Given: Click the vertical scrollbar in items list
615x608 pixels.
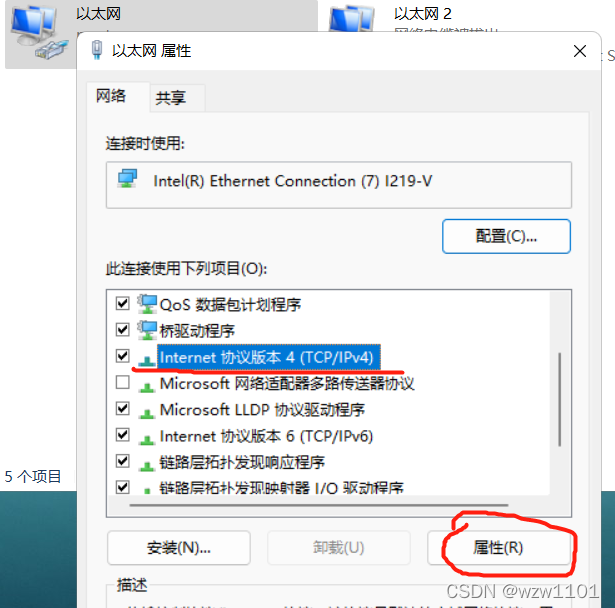Looking at the screenshot, I should (560, 399).
